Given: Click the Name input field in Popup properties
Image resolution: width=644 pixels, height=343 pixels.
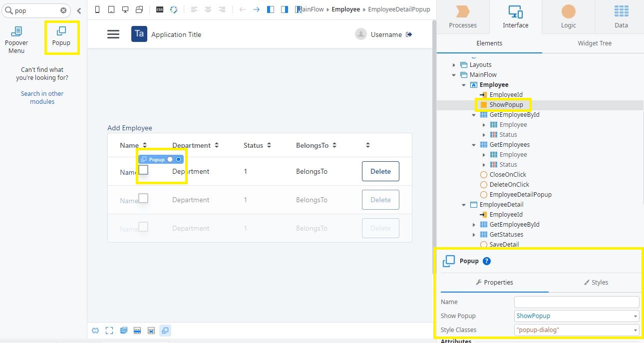Looking at the screenshot, I should pyautogui.click(x=576, y=302).
